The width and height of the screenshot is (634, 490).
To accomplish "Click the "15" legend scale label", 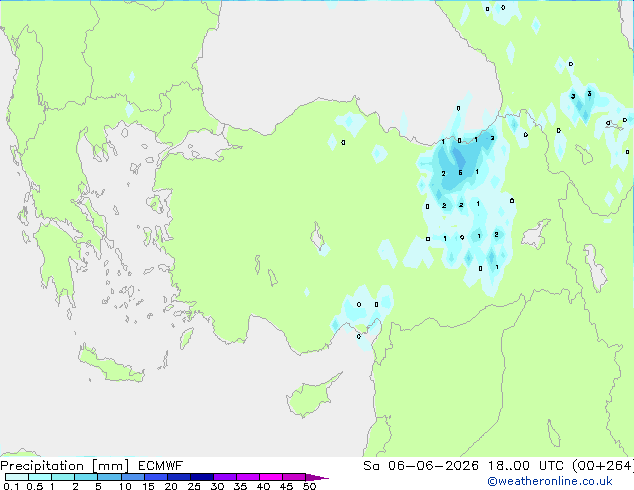I will (148, 486).
